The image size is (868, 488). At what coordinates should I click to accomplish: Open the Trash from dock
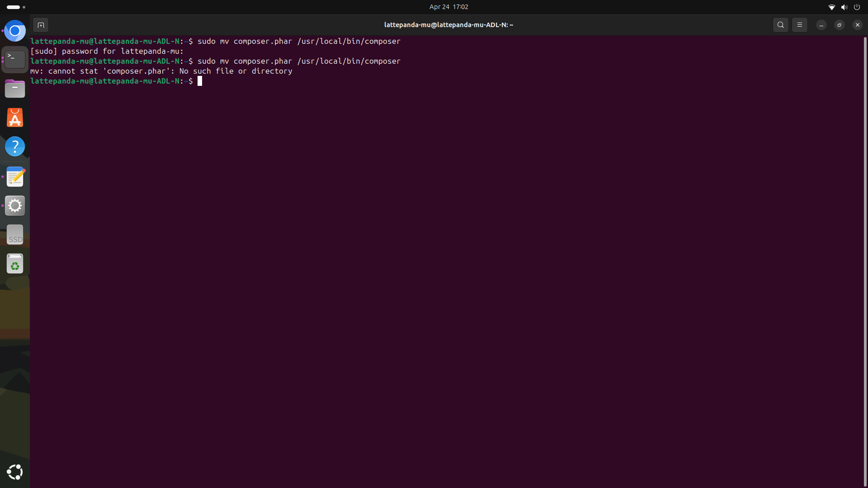[x=15, y=263]
